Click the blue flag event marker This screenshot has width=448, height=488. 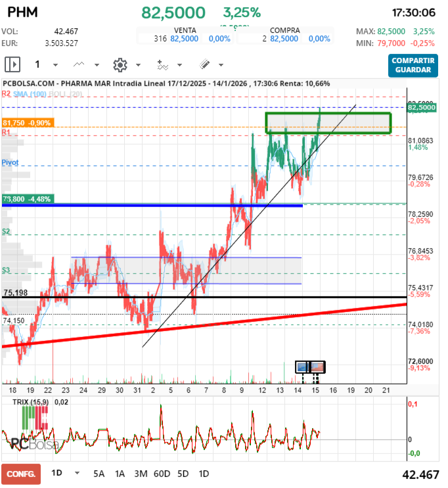tap(302, 367)
